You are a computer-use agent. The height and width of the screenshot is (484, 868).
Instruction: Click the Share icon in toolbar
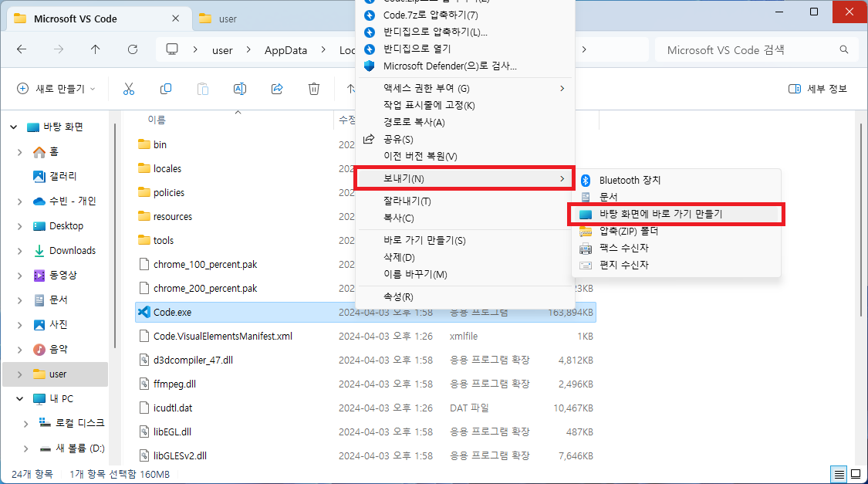(x=277, y=89)
